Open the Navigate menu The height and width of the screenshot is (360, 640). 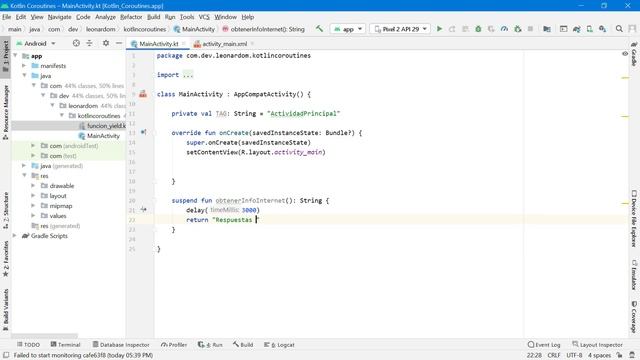tap(60, 17)
